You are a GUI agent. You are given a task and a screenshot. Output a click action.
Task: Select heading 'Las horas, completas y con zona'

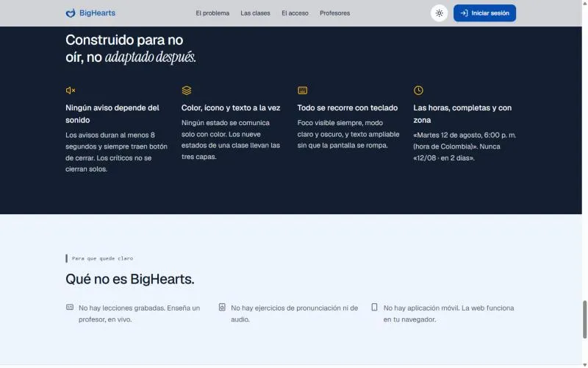click(462, 114)
